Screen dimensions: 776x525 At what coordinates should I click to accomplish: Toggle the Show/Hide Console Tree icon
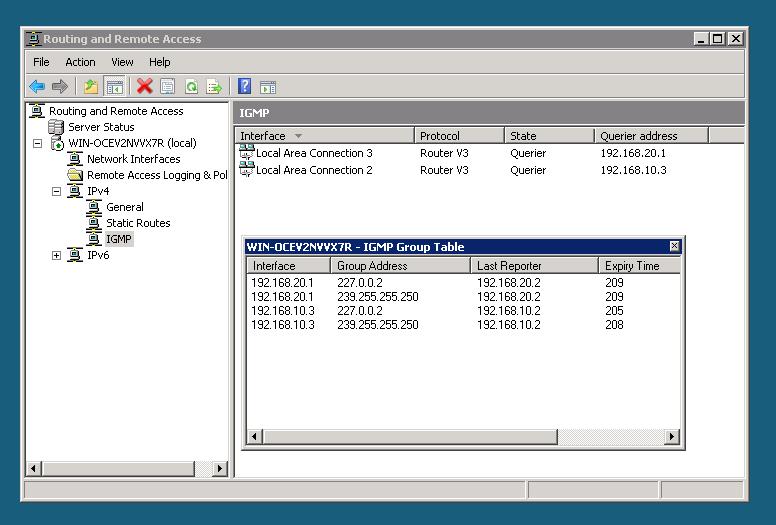point(114,87)
